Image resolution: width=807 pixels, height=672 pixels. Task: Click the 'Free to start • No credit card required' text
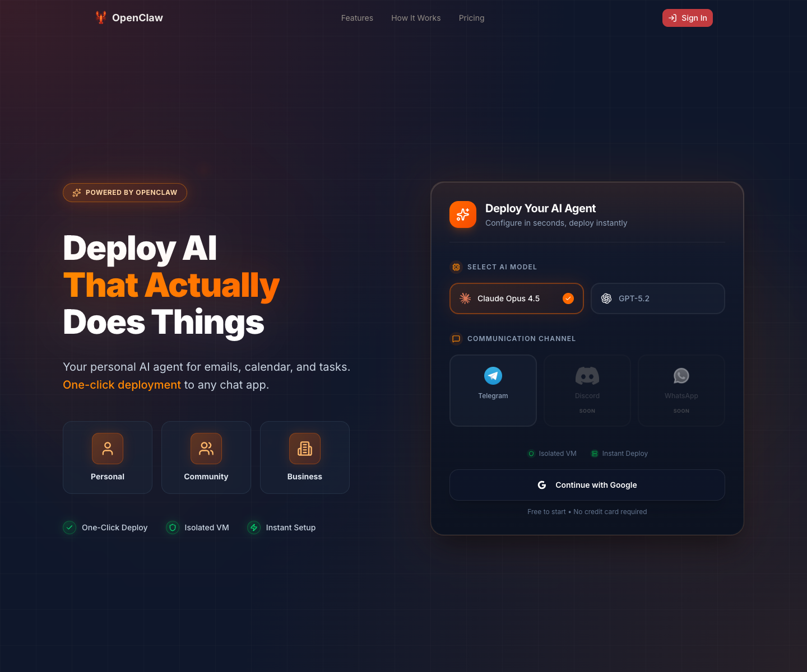[x=587, y=512]
